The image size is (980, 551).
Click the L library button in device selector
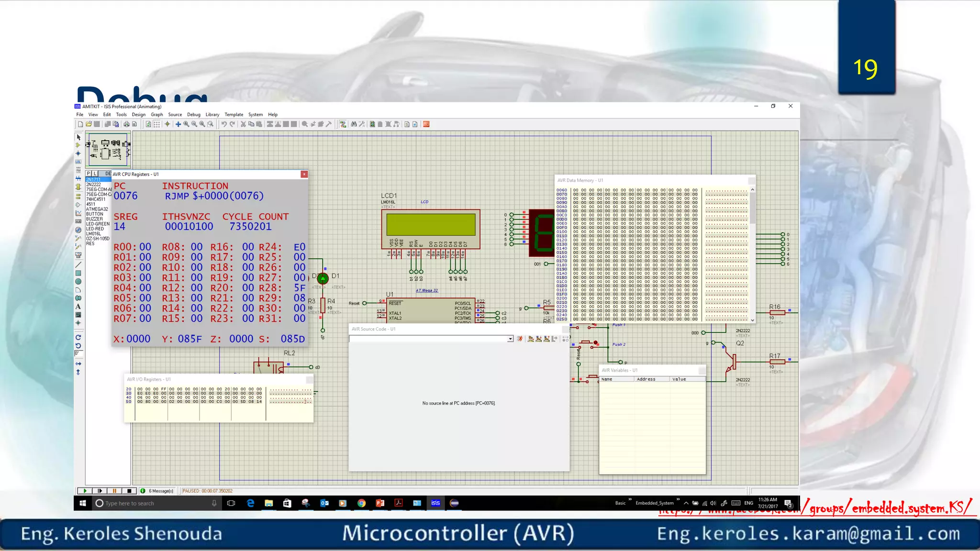95,173
